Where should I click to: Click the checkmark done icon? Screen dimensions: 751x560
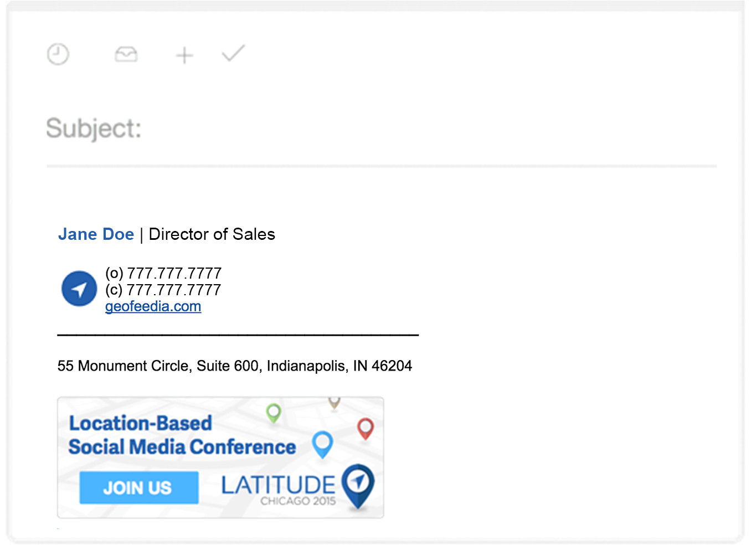pyautogui.click(x=233, y=54)
